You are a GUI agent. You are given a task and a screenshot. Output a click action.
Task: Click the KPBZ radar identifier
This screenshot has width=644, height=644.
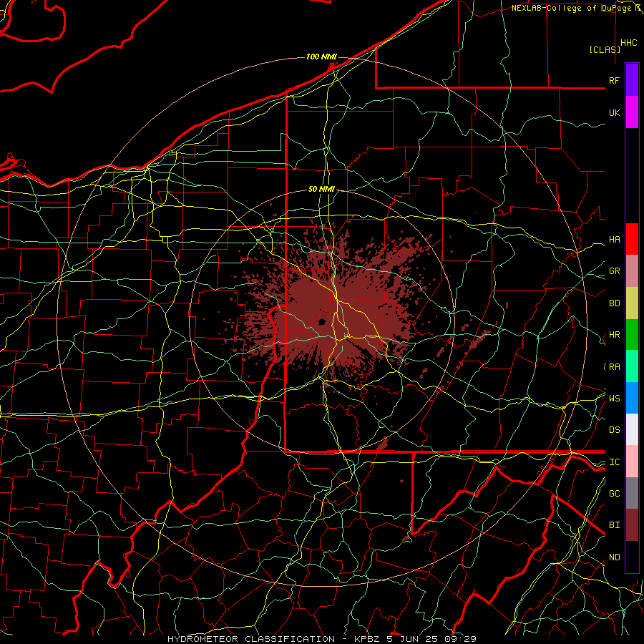(368, 639)
